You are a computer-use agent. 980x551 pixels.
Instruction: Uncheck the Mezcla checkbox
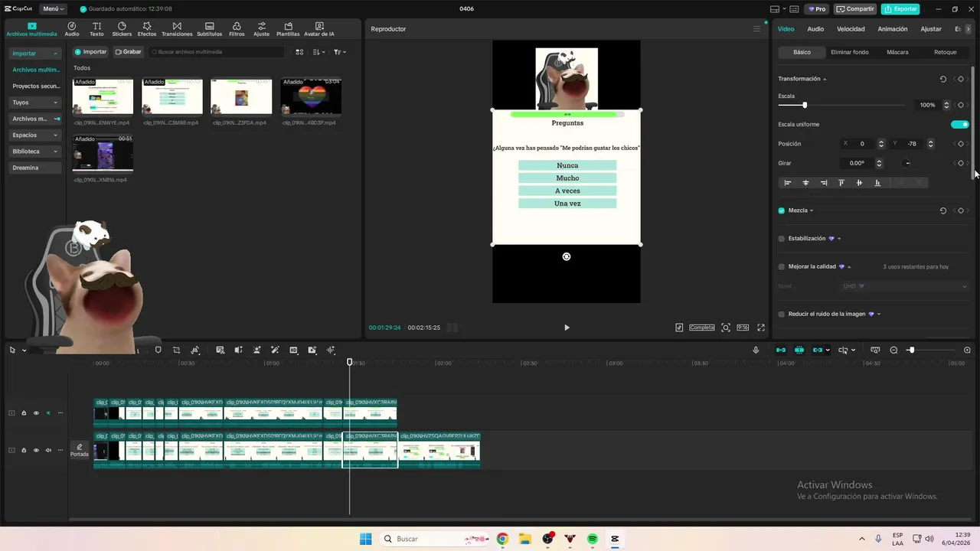(x=782, y=210)
